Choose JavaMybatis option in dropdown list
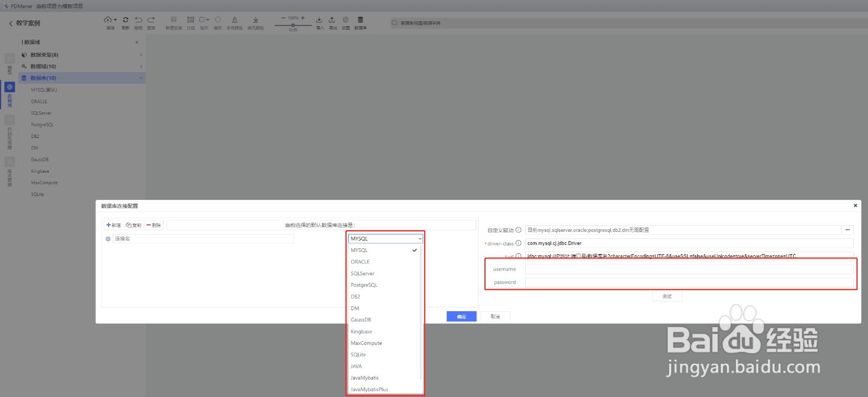 (x=384, y=378)
